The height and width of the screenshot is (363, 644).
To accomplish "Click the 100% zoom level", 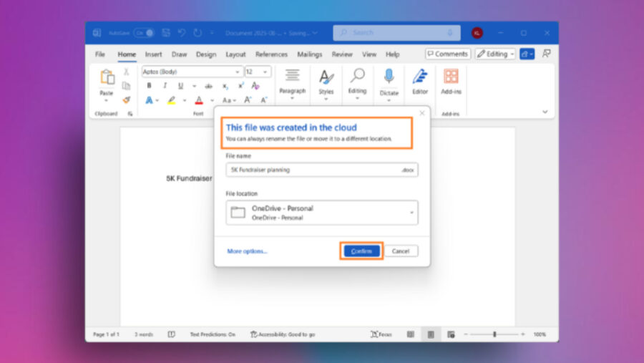I will coord(540,334).
